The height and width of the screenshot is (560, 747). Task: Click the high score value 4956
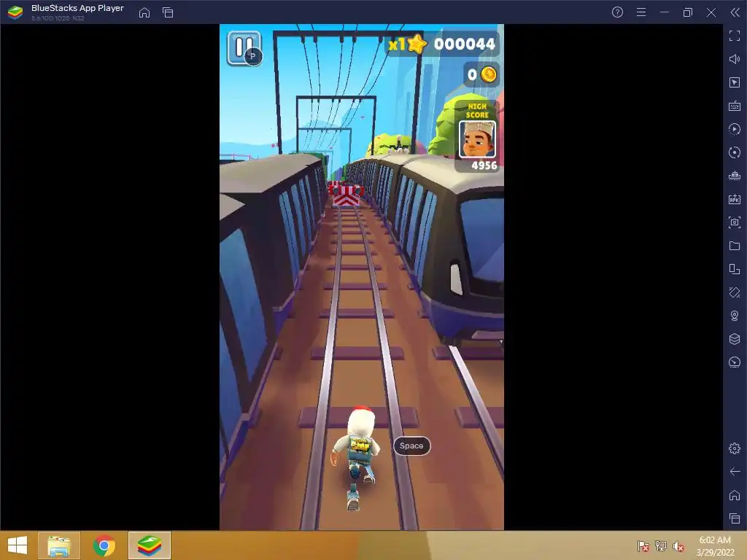tap(484, 166)
